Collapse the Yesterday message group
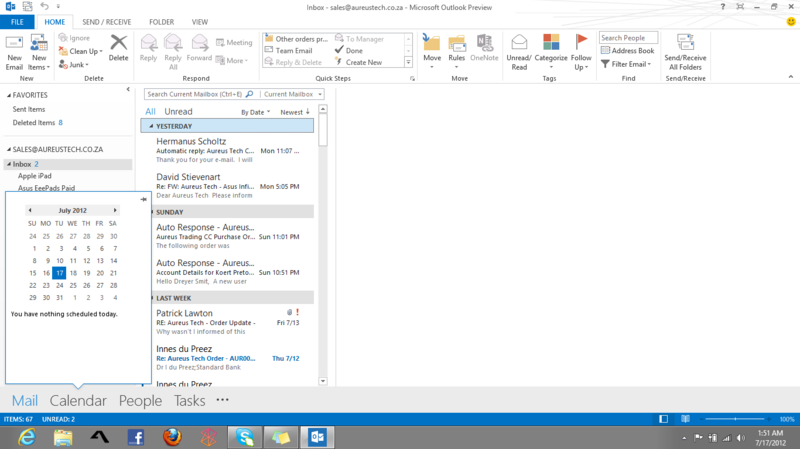800x449 pixels. [x=151, y=126]
